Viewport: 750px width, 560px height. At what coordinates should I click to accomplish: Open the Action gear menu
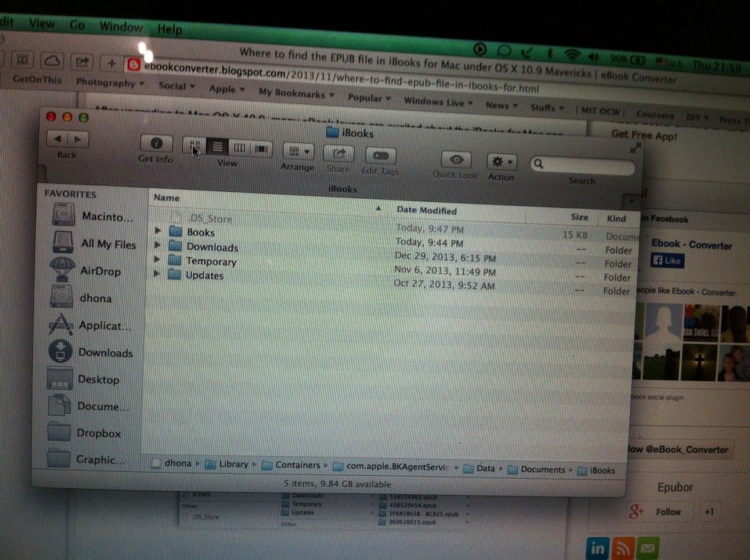pyautogui.click(x=501, y=161)
